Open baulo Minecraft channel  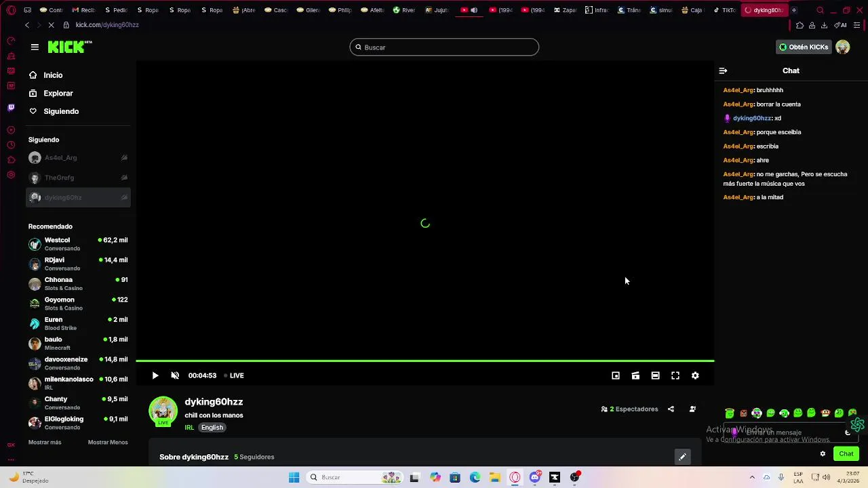[78, 343]
